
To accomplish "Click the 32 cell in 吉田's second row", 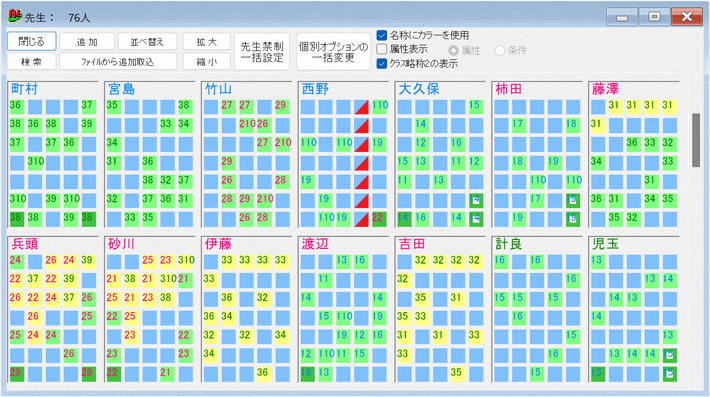I will (404, 280).
